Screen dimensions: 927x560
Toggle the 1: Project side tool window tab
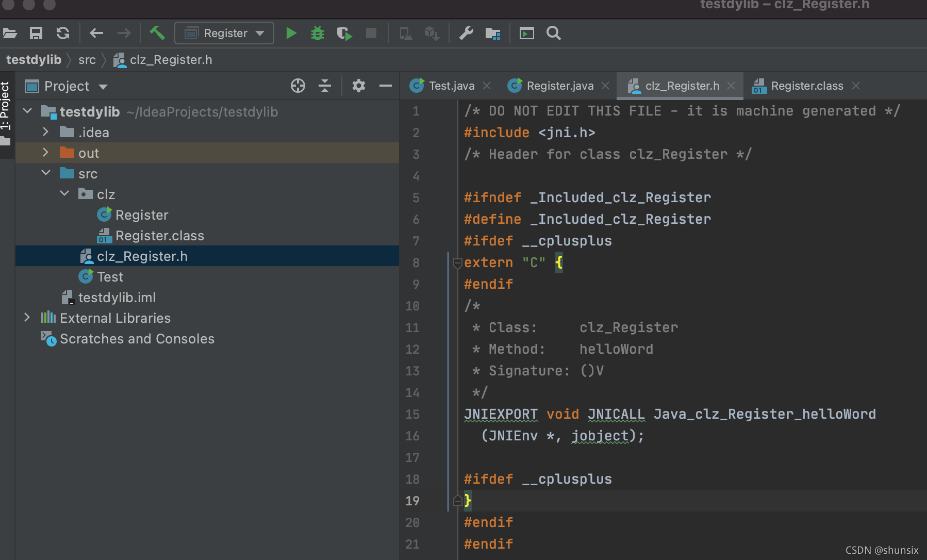point(6,113)
